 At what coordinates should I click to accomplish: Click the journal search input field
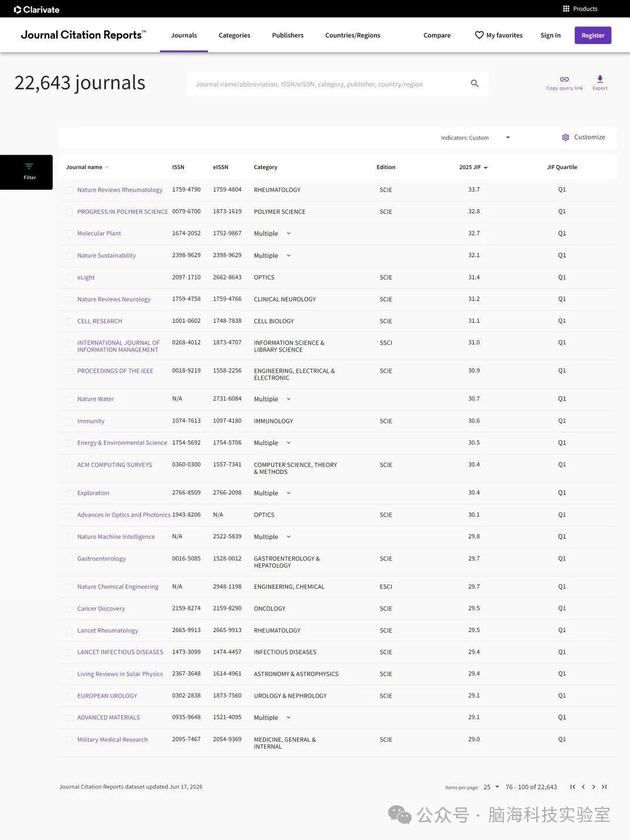click(328, 84)
